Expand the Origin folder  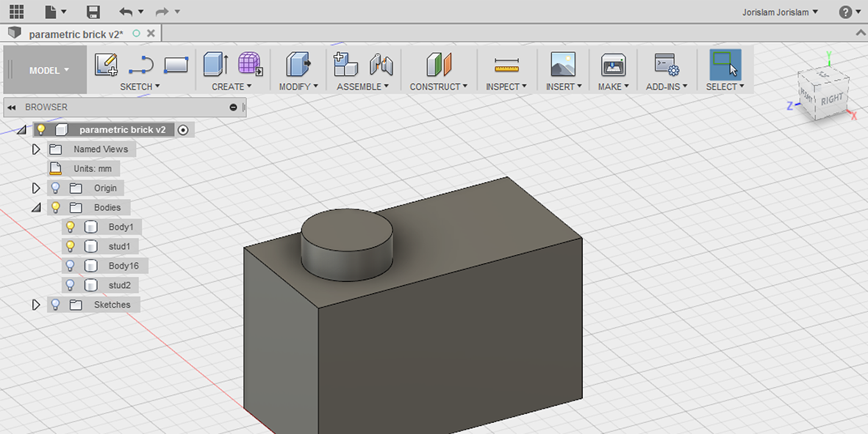pyautogui.click(x=36, y=188)
